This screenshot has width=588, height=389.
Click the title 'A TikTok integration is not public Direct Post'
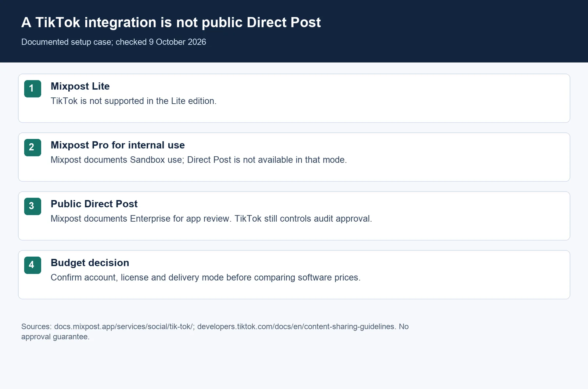[x=171, y=22]
